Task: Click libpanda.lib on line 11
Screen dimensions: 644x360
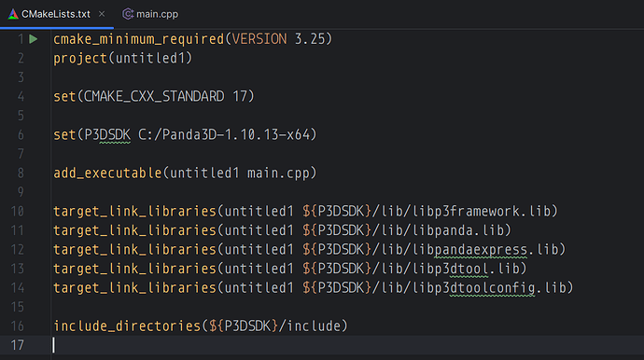Action: tap(458, 230)
